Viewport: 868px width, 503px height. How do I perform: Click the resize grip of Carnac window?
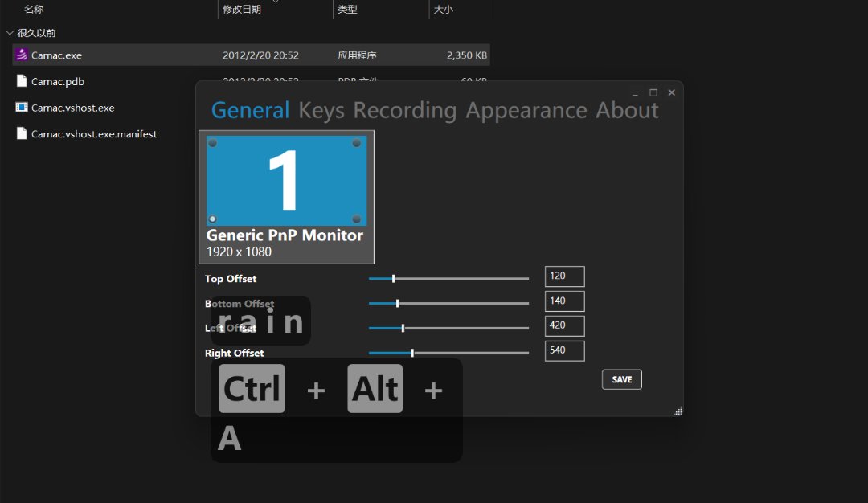click(678, 411)
